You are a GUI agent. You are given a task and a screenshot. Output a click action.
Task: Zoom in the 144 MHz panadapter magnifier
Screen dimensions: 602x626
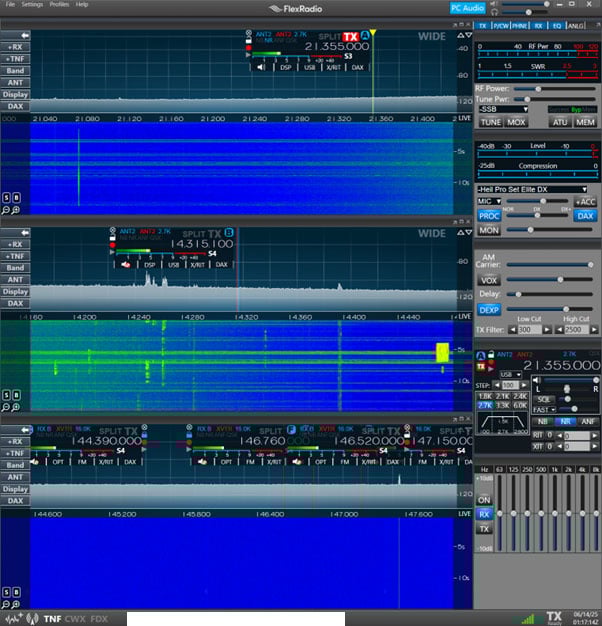click(x=16, y=604)
